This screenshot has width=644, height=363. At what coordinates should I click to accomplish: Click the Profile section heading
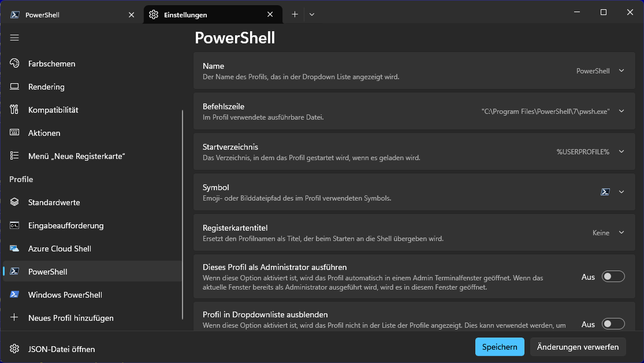coord(21,179)
